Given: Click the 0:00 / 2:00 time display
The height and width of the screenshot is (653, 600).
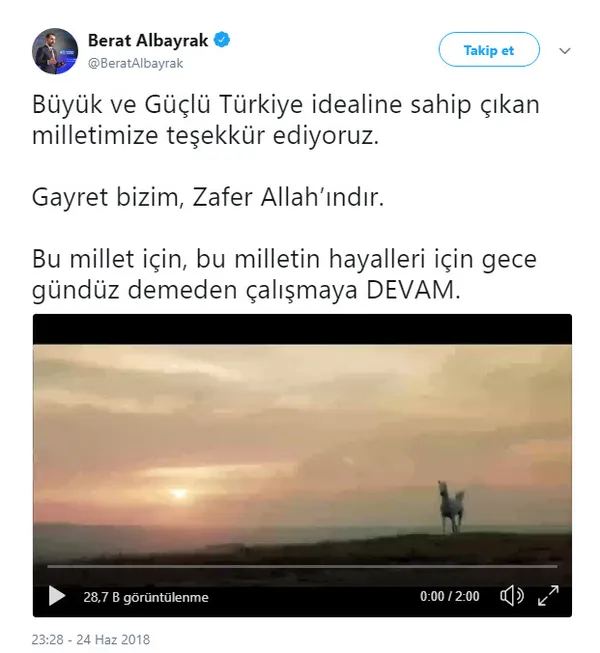Looking at the screenshot, I should point(449,596).
